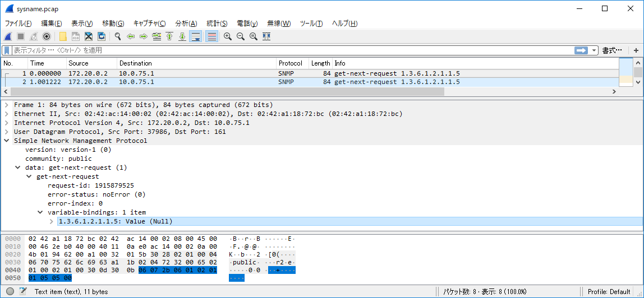Open the キャプチャ(C) menu
Viewport: 644px width, 298px height.
pos(149,24)
